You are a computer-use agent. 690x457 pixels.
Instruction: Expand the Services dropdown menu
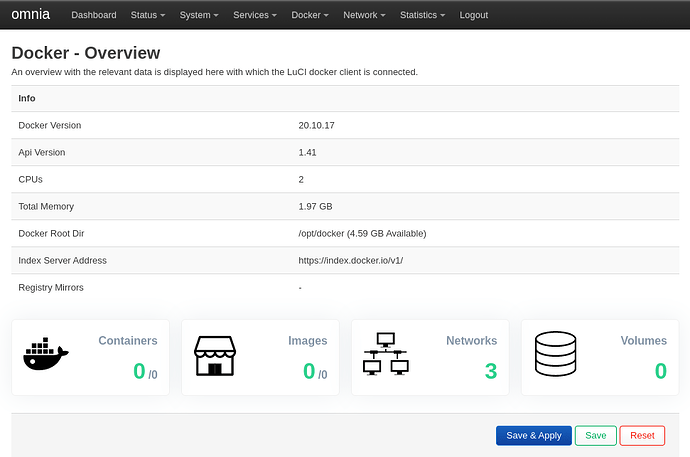255,15
